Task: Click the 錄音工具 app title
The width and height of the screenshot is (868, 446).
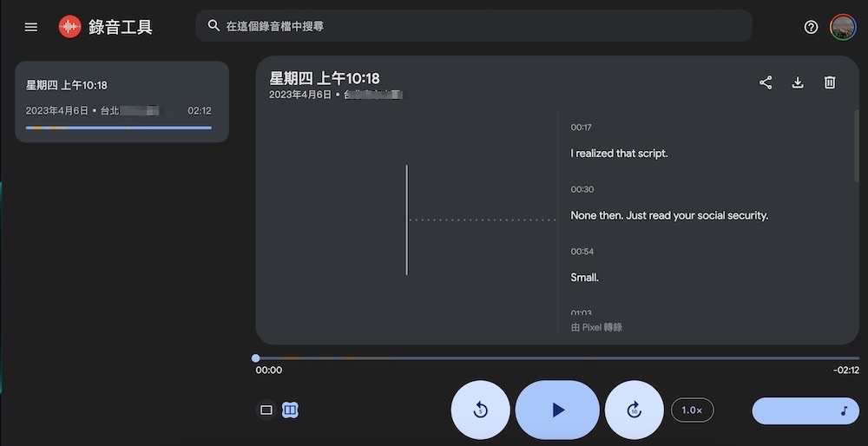Action: [x=121, y=27]
